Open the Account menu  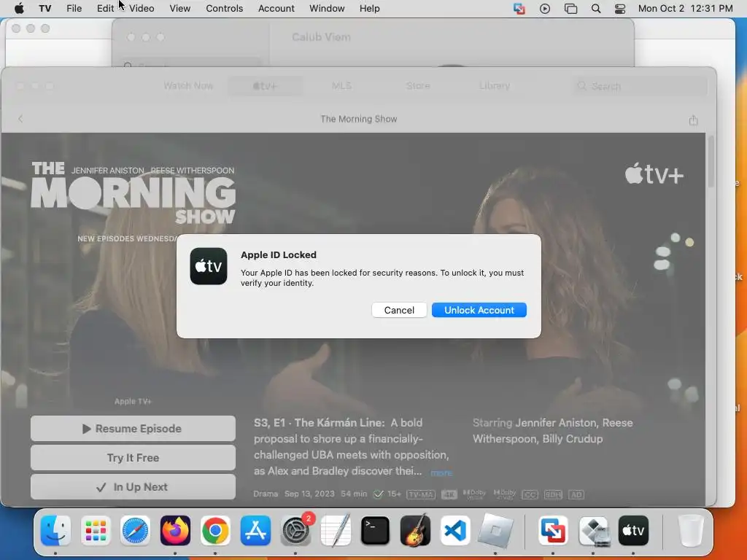tap(276, 9)
